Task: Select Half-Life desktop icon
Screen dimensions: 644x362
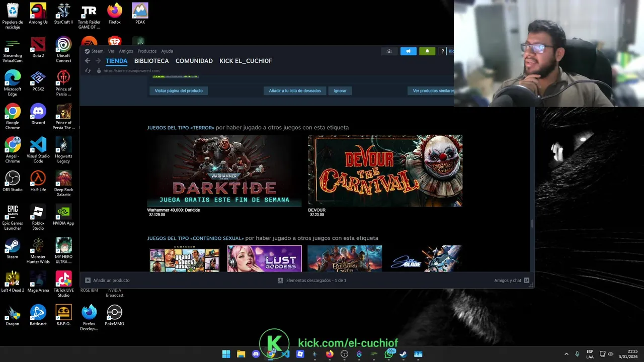Action: pos(38,182)
